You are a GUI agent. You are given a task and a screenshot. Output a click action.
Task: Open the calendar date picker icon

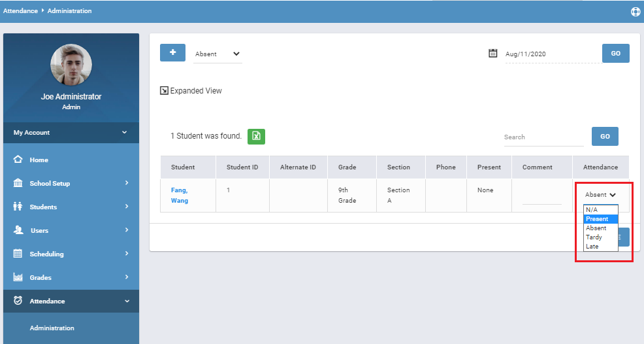(493, 53)
